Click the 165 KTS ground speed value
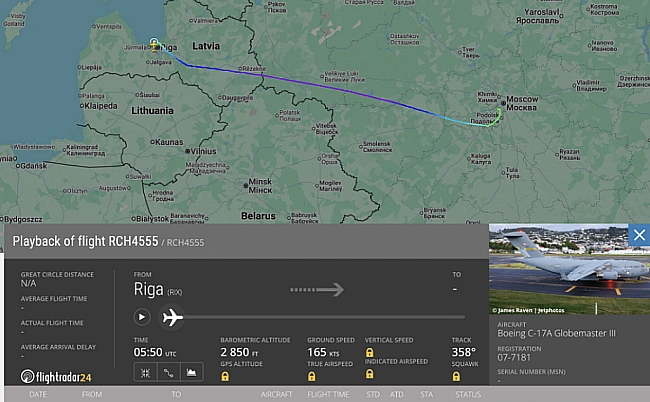The width and height of the screenshot is (650, 402). coord(323,352)
